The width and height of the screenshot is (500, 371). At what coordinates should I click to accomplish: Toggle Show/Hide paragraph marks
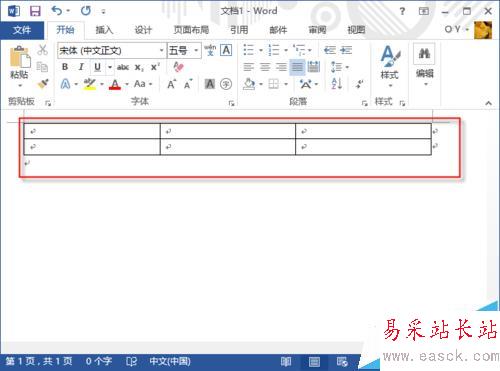point(359,84)
